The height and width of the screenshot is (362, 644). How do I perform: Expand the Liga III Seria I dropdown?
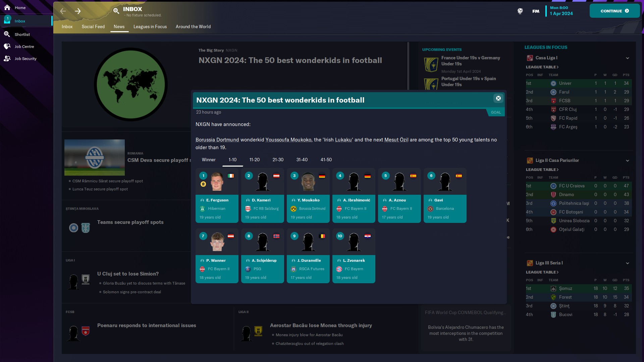coord(627,263)
